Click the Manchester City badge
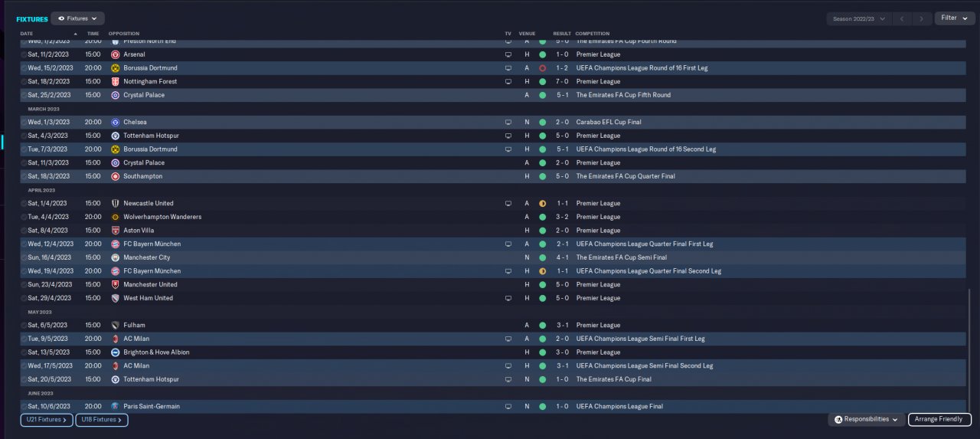 click(116, 258)
